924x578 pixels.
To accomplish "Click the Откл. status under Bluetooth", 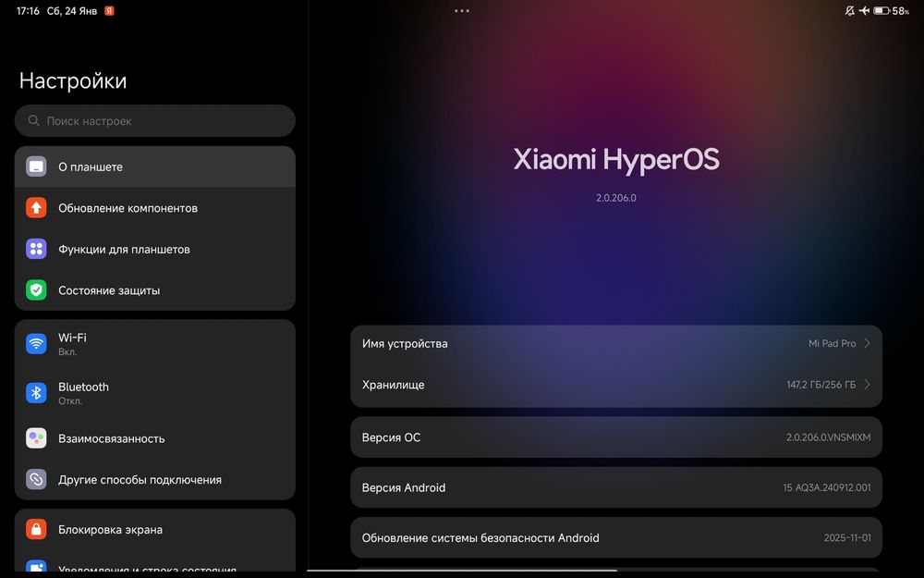I will pyautogui.click(x=70, y=401).
